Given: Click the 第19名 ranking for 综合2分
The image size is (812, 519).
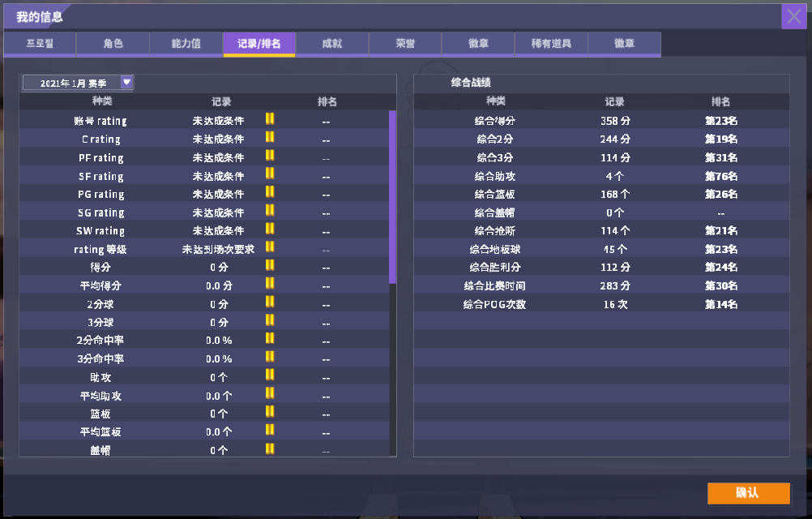Looking at the screenshot, I should 721,139.
